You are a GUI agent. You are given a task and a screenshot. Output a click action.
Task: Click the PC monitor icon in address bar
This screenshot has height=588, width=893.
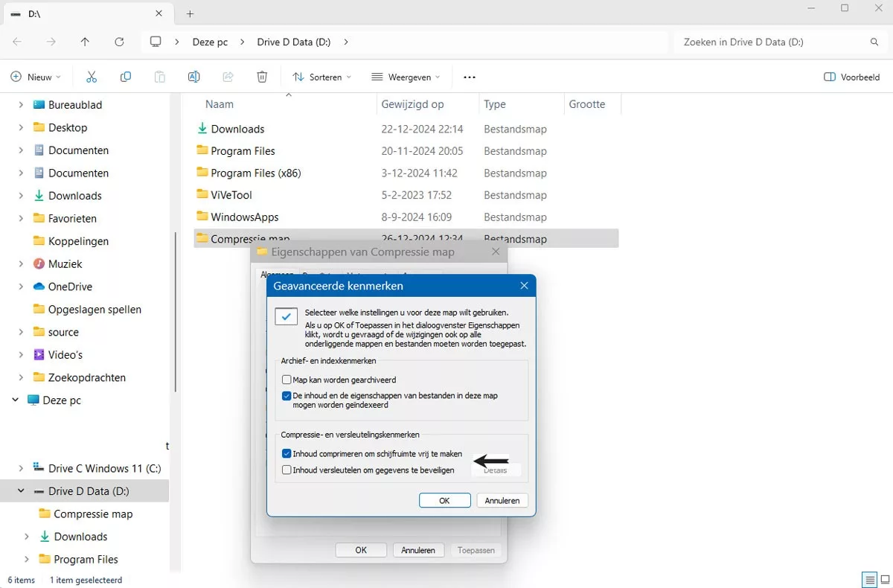tap(156, 42)
